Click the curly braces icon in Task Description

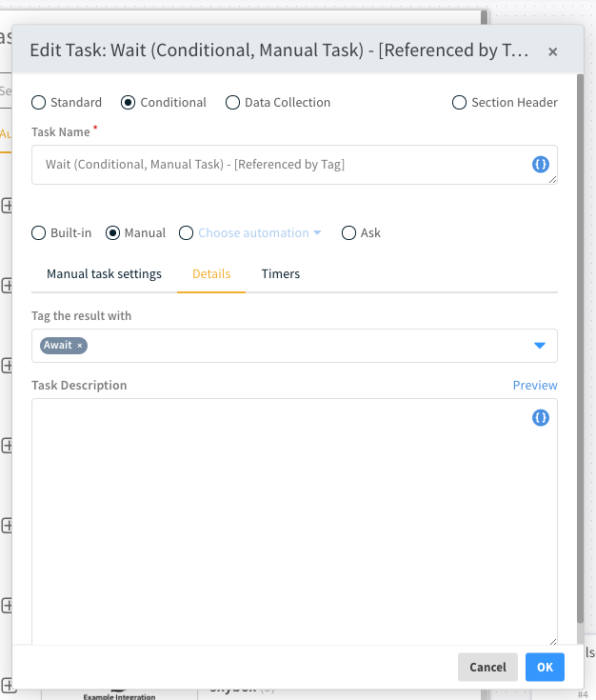(540, 417)
